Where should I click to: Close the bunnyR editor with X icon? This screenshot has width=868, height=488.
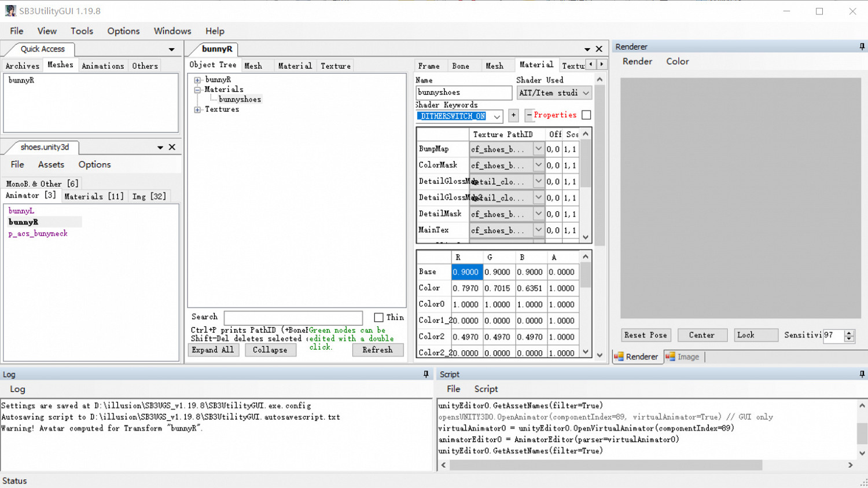pos(599,49)
